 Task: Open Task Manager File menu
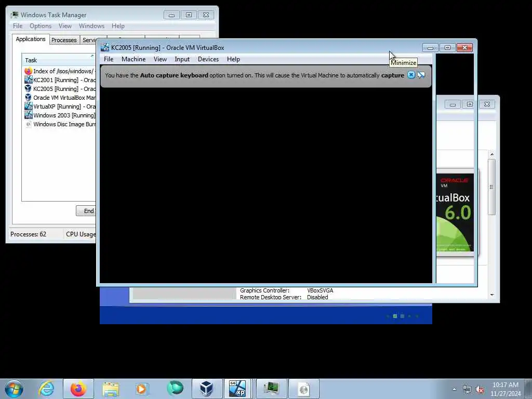(x=18, y=26)
